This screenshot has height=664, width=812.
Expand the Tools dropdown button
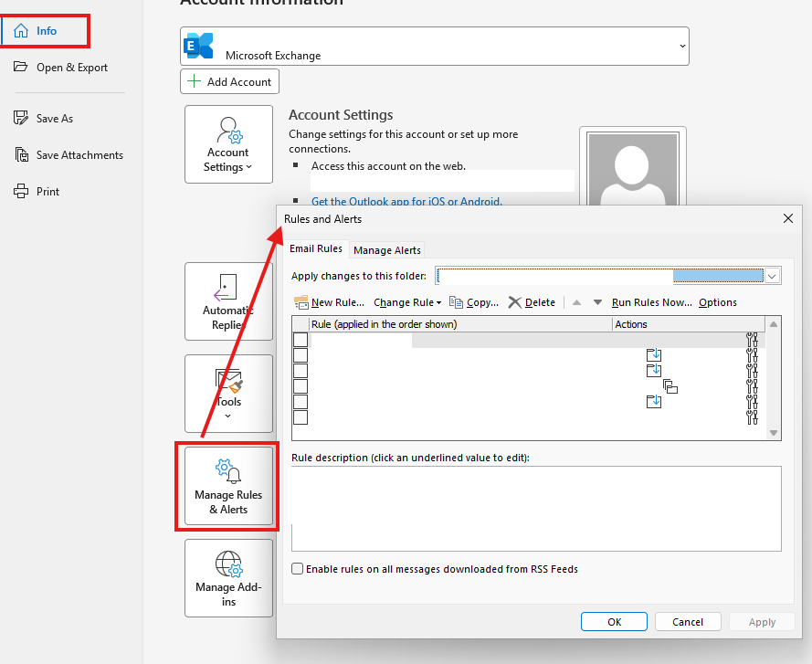pos(228,394)
